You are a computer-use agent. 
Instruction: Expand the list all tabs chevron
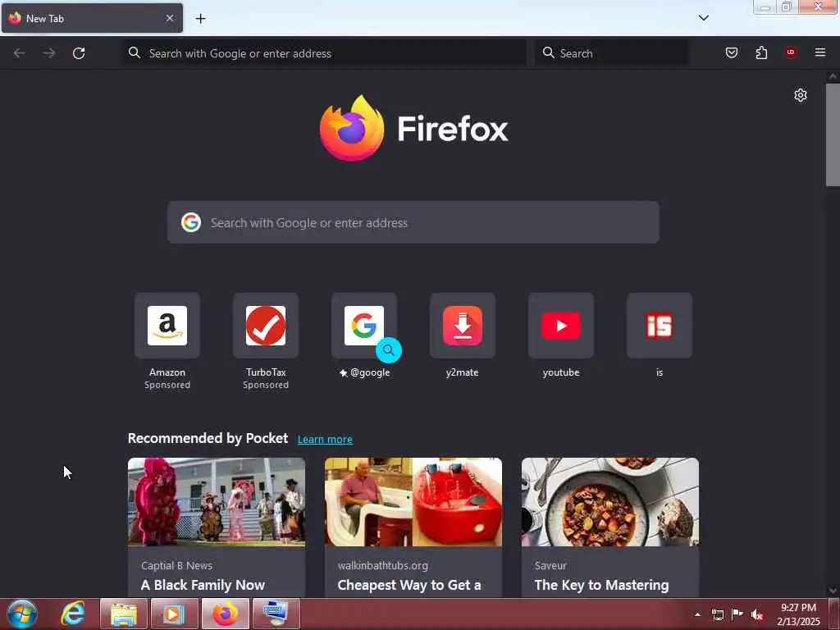[x=704, y=18]
